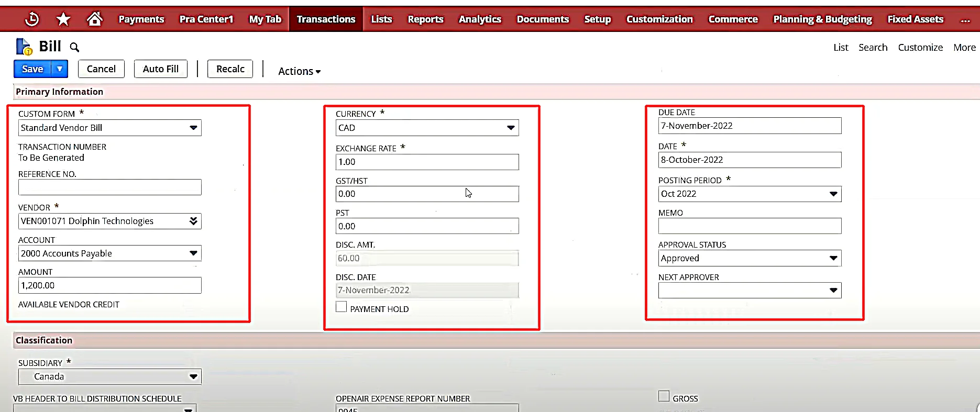Open the Reports menu
Viewport: 980px width, 412px height.
point(425,19)
